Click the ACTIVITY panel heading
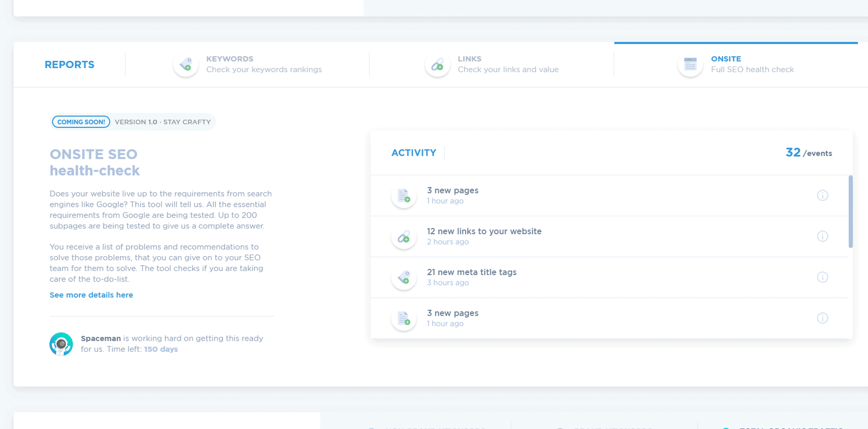The height and width of the screenshot is (429, 868). tap(414, 153)
